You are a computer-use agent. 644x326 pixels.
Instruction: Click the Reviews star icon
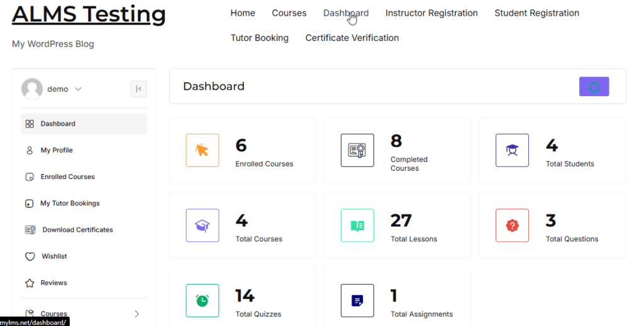(30, 283)
